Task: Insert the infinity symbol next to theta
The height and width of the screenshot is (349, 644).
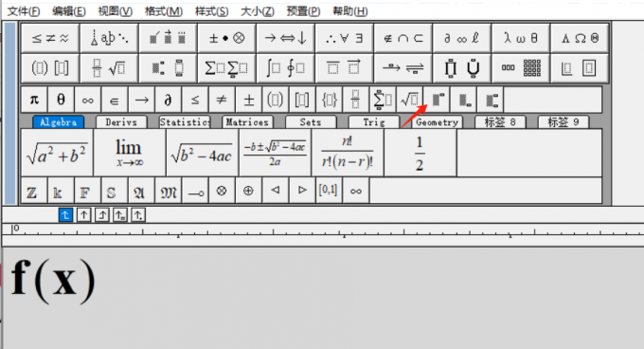Action: pyautogui.click(x=87, y=100)
